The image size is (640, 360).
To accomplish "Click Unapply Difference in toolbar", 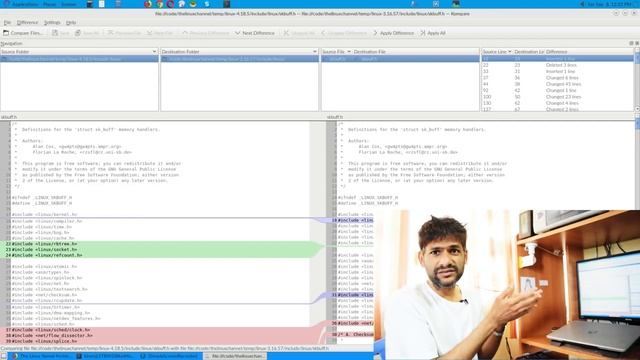I will point(344,33).
